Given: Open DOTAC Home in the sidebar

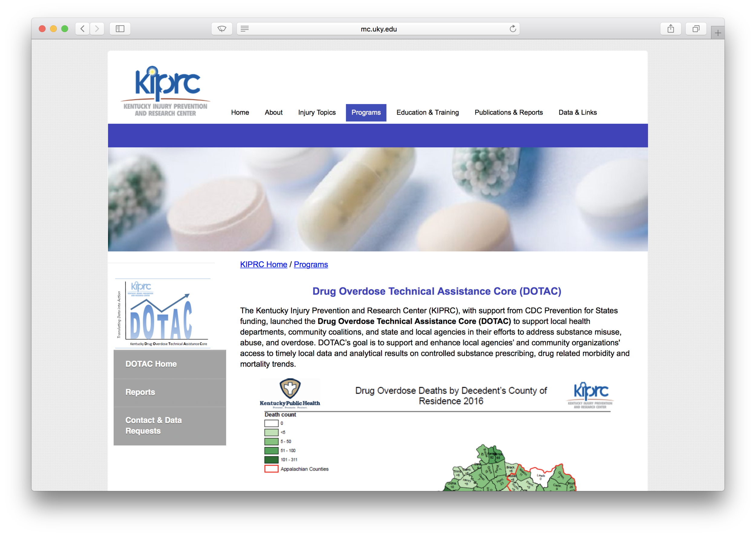Looking at the screenshot, I should (170, 364).
